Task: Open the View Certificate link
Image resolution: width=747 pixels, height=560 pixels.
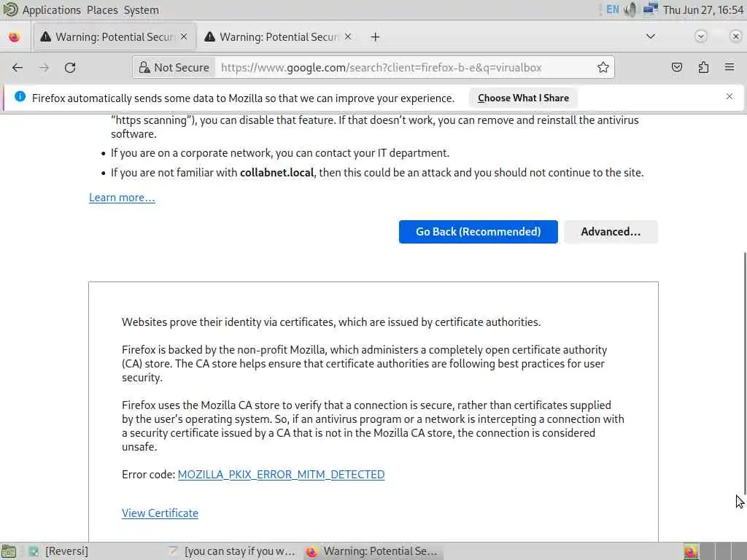Action: click(160, 513)
